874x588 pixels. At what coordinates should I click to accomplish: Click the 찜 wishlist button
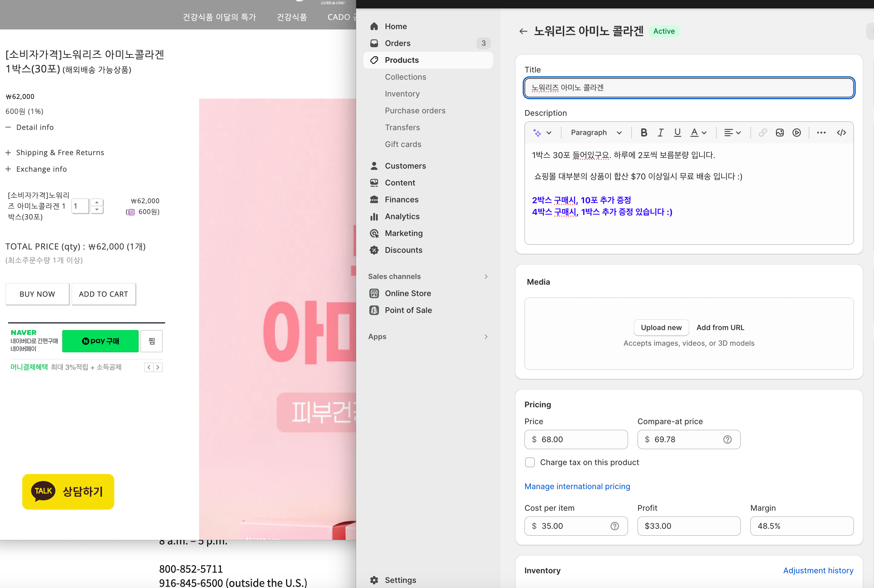tap(152, 341)
